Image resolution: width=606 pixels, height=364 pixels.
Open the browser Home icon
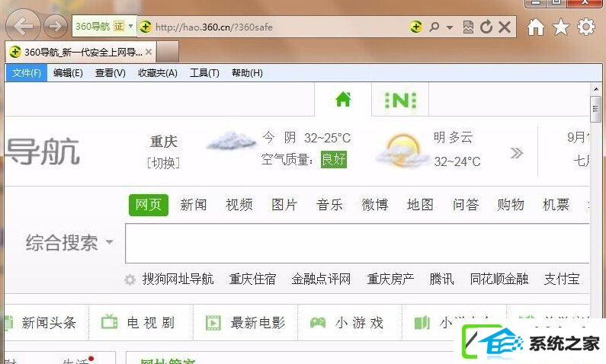click(536, 27)
